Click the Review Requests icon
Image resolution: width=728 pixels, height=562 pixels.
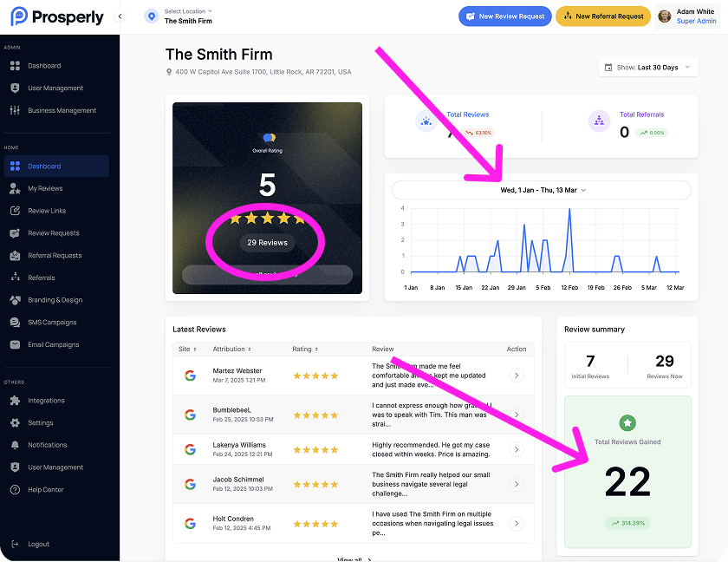[15, 232]
